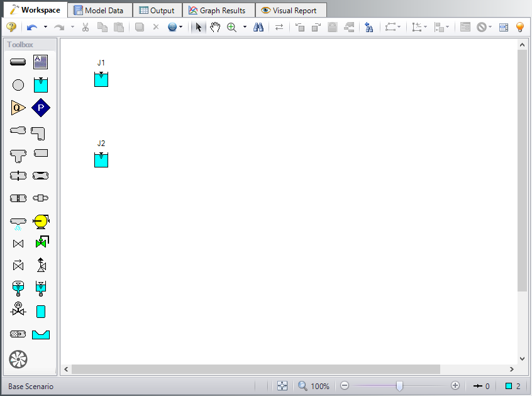The image size is (532, 396).
Task: Click the light bulb icon
Action: click(x=520, y=27)
